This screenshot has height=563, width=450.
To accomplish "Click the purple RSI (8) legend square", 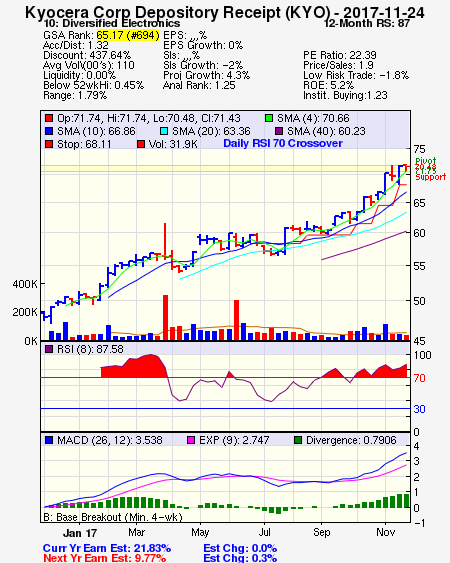I will [x=49, y=349].
